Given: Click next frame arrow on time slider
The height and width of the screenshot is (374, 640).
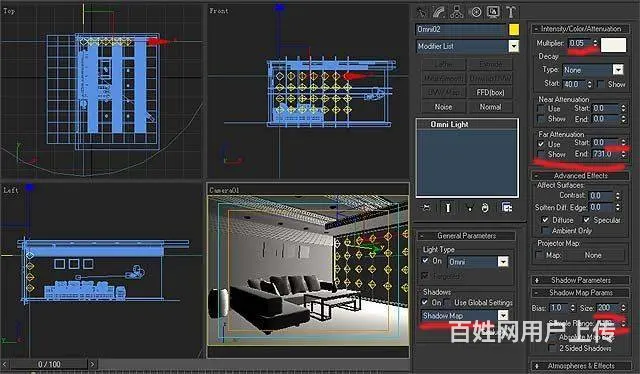Looking at the screenshot, I should 93,364.
